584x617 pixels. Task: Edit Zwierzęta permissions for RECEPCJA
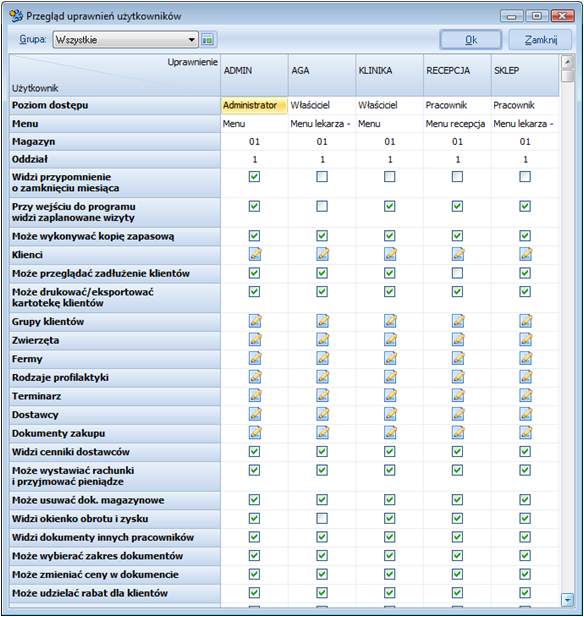[458, 340]
